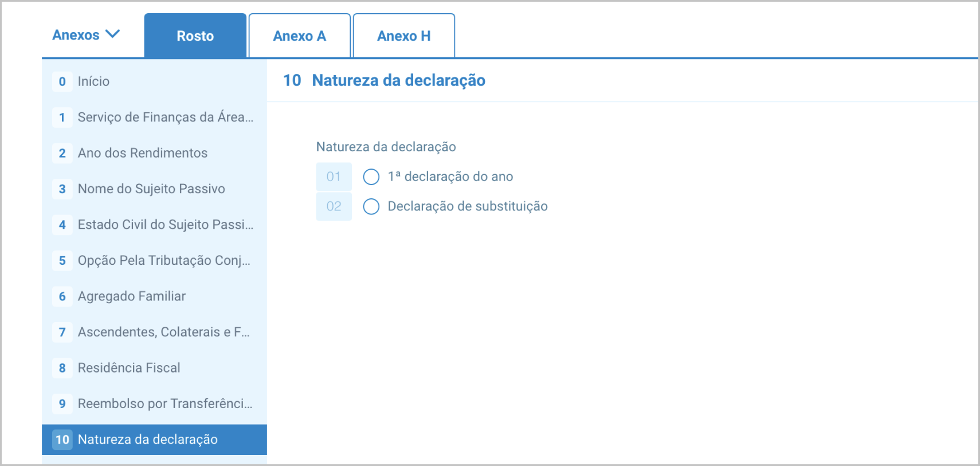
Task: Open Ascendentes, Colaterais section
Action: pyautogui.click(x=163, y=332)
